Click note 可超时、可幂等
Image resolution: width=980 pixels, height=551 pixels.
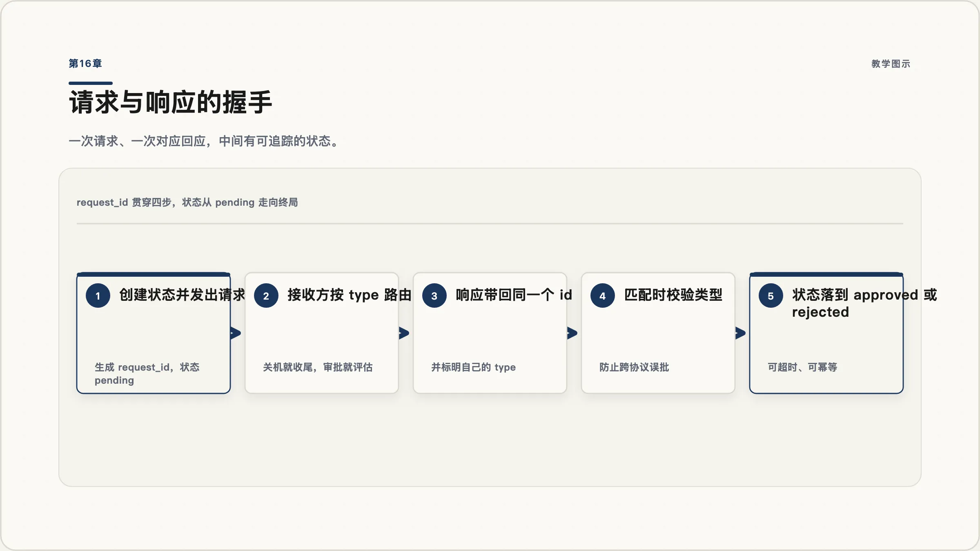[802, 367]
